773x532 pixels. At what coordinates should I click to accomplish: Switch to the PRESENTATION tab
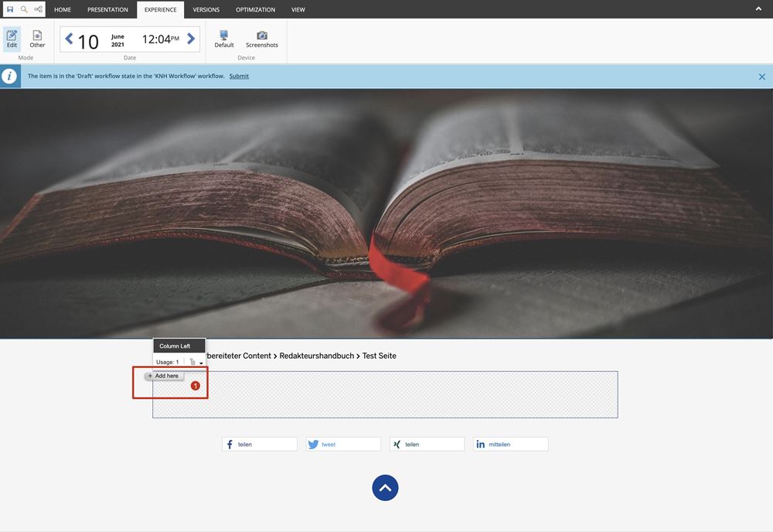click(107, 10)
